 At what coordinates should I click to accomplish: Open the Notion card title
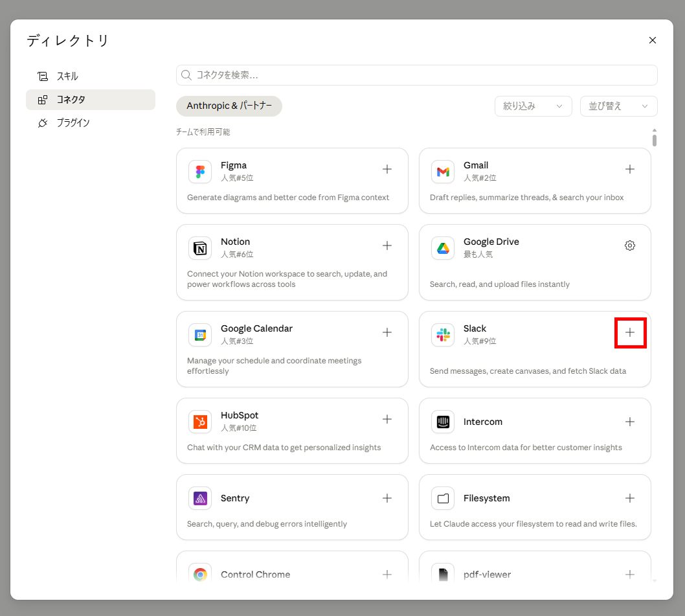pos(236,242)
